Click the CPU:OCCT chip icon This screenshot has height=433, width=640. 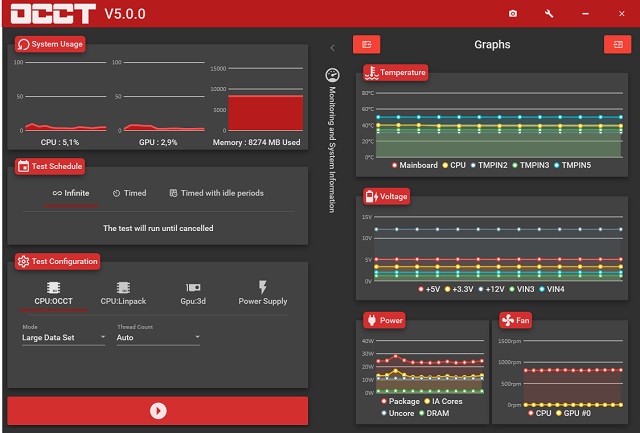[x=53, y=288]
